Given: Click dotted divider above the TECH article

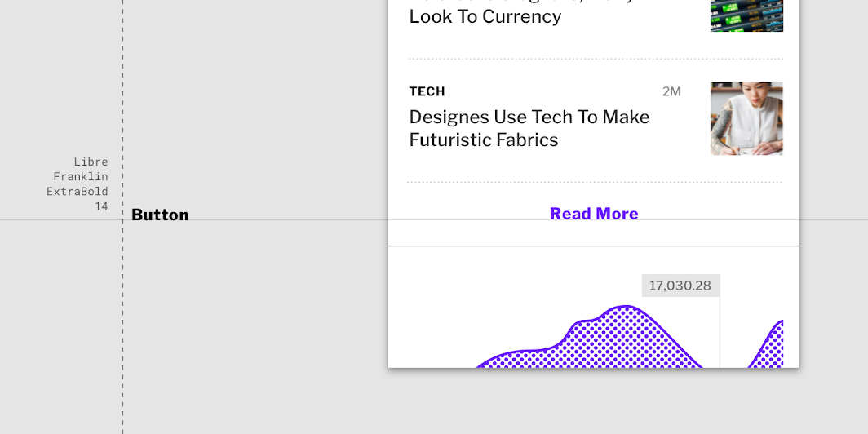Looking at the screenshot, I should pos(596,58).
